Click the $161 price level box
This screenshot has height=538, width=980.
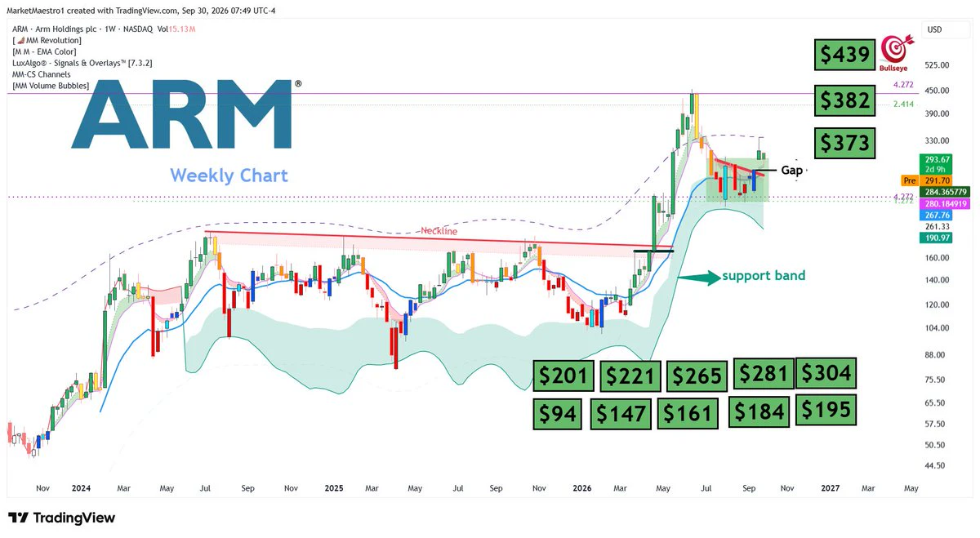[x=688, y=413]
